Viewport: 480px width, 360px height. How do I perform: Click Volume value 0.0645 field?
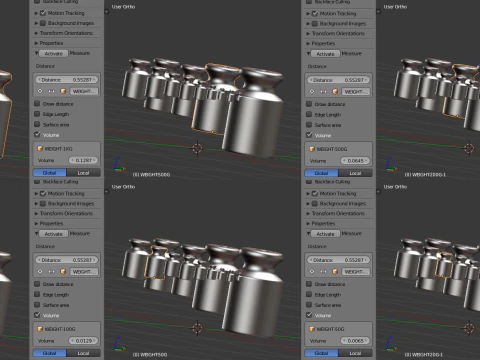pyautogui.click(x=355, y=161)
